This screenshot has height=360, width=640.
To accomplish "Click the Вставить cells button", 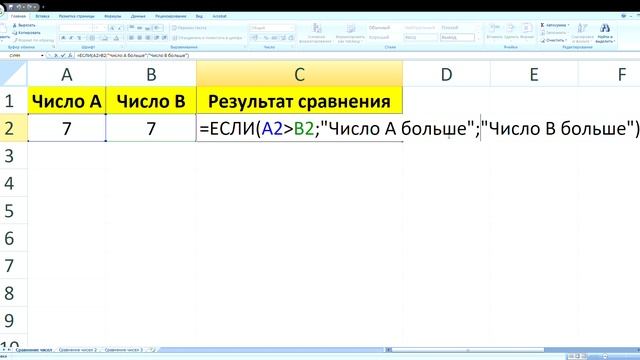I will (x=494, y=32).
